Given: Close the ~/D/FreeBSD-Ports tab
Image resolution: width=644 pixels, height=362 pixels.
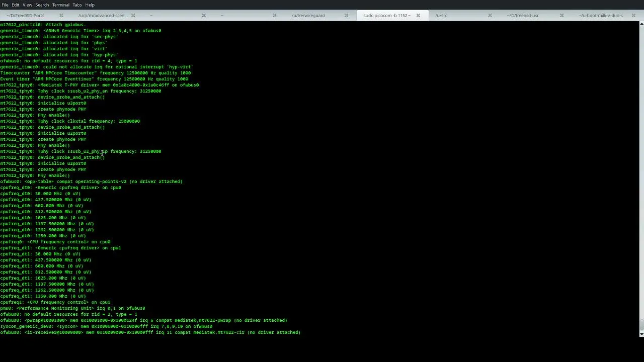Looking at the screenshot, I should click(x=61, y=16).
